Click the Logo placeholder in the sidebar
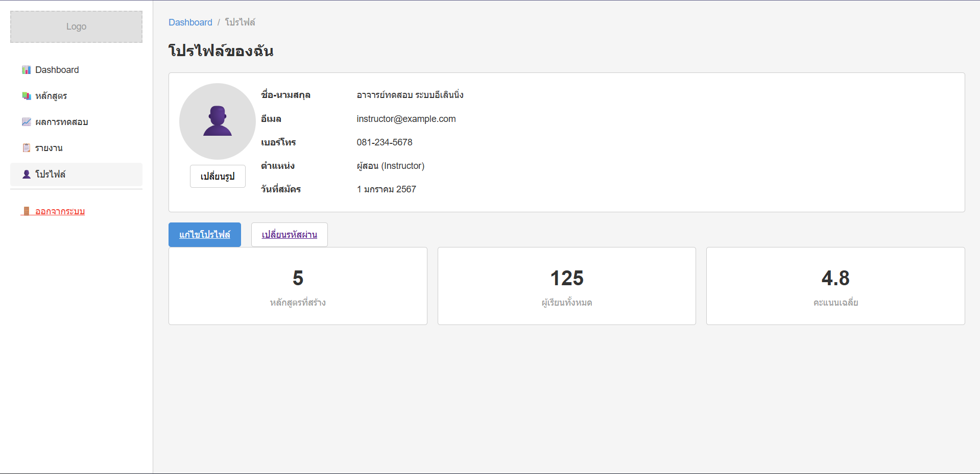 coord(76,27)
